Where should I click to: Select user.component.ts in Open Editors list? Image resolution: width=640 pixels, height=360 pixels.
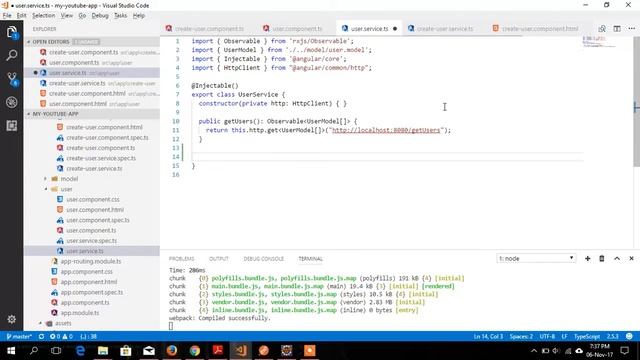coord(74,62)
